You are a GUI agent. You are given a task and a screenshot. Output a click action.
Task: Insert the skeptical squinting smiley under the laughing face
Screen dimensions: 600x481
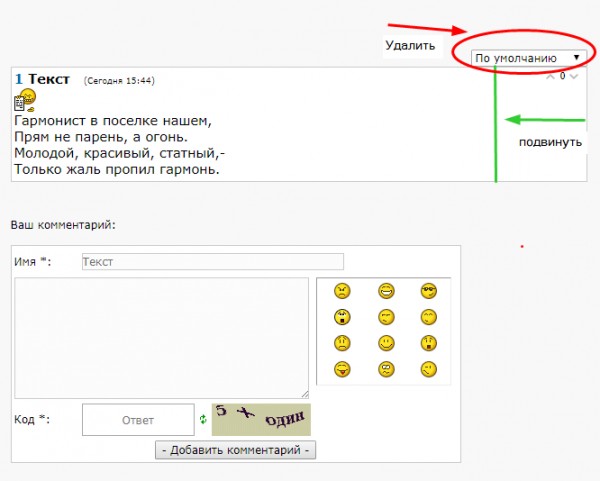tap(386, 317)
